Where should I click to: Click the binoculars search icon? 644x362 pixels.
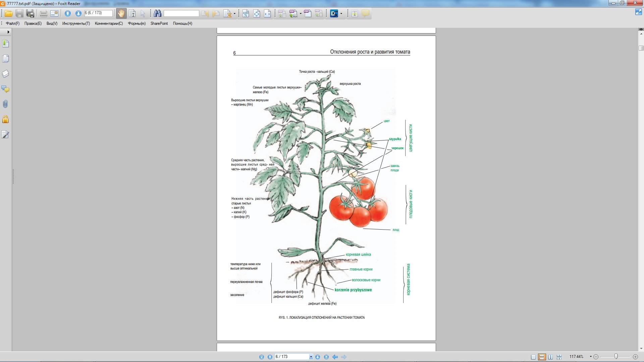[x=158, y=13]
